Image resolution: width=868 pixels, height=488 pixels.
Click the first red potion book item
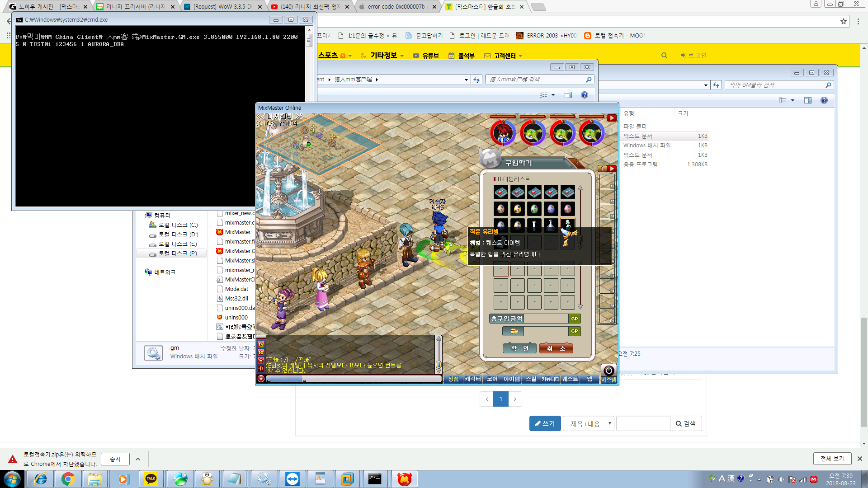tap(500, 192)
